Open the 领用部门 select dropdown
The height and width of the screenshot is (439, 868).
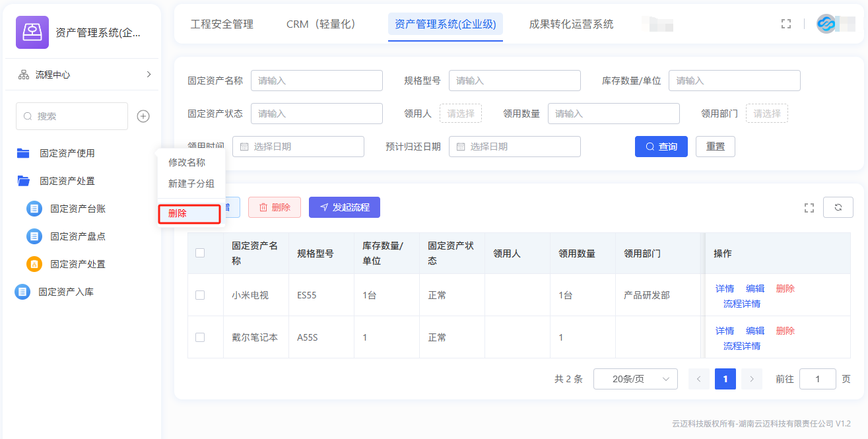[x=766, y=114]
